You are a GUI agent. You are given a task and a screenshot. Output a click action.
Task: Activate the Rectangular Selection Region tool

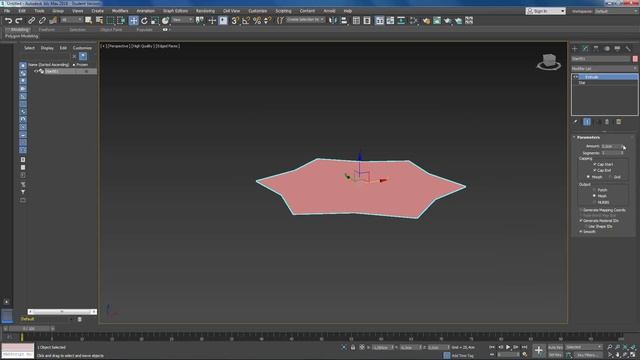110,20
